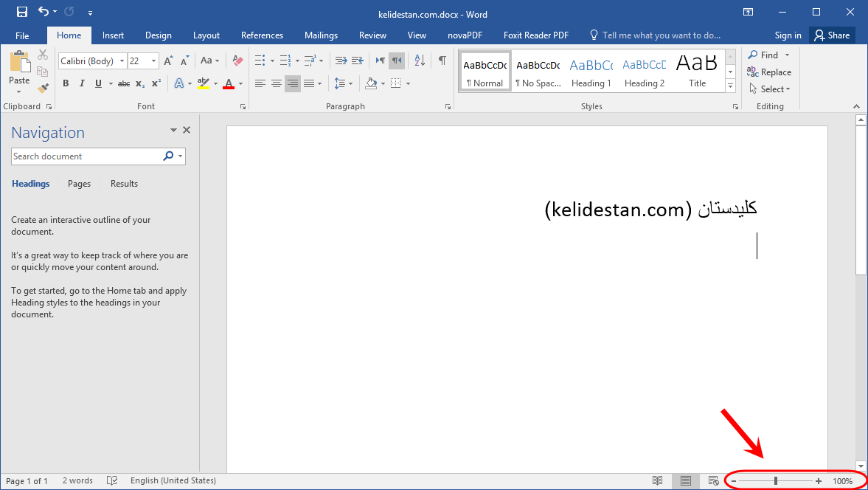
Task: Save the document using the floppy disk icon
Action: coord(21,12)
